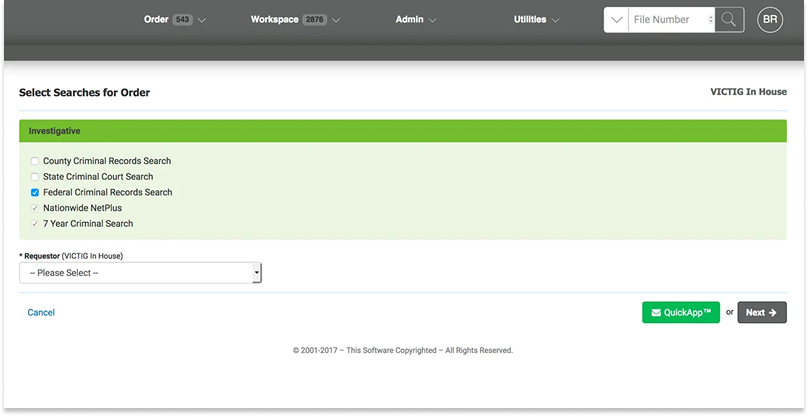Click the Workspace 2876 count badge

click(314, 20)
